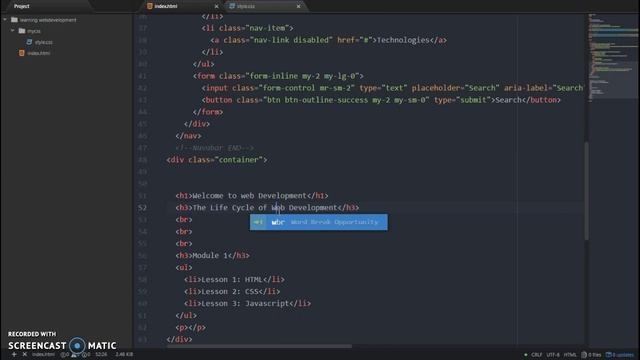The width and height of the screenshot is (640, 360).
Task: Open index.html from the project tree
Action: click(38, 53)
